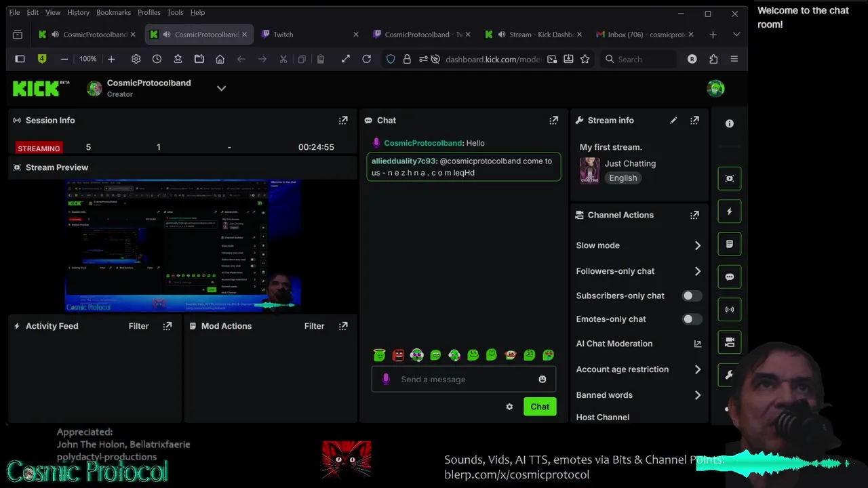The image size is (868, 488).
Task: Open the Bookmarks menu
Action: [x=113, y=12]
